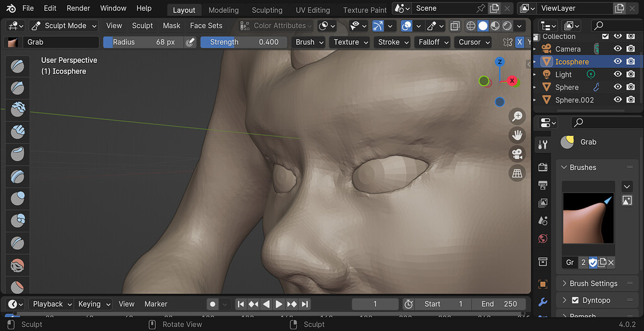
Task: Pick the Inflate brush in toolbar
Action: click(x=18, y=199)
